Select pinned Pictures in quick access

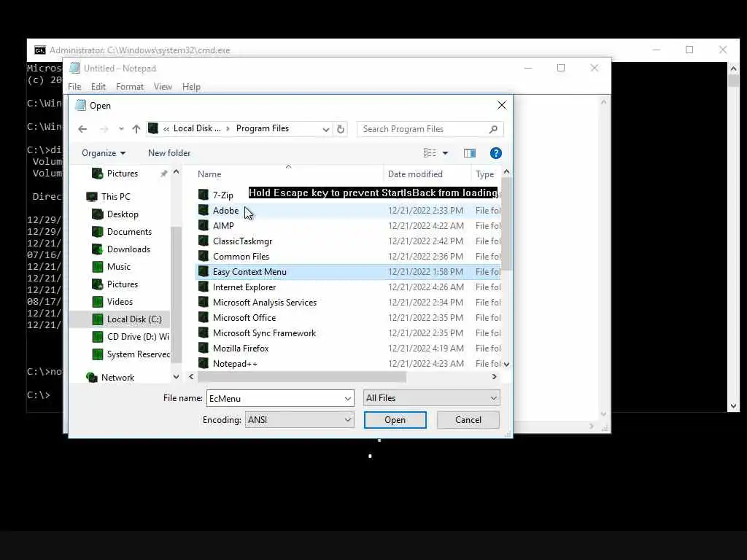coord(123,174)
